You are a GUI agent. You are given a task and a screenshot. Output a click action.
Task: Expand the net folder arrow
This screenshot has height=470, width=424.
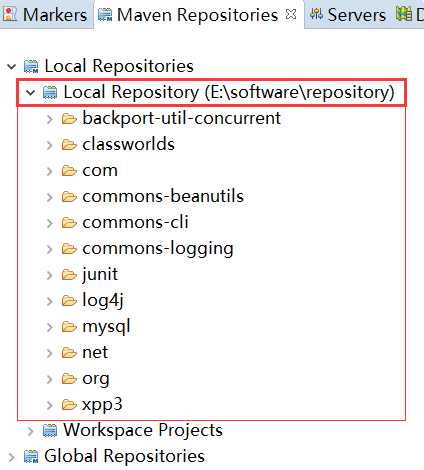(50, 353)
